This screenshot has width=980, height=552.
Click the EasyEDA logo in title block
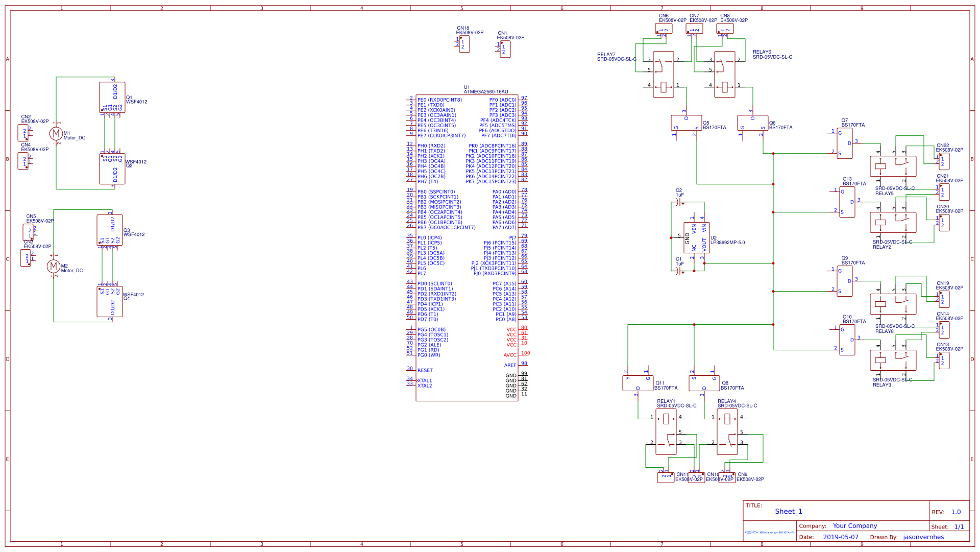pyautogui.click(x=771, y=532)
